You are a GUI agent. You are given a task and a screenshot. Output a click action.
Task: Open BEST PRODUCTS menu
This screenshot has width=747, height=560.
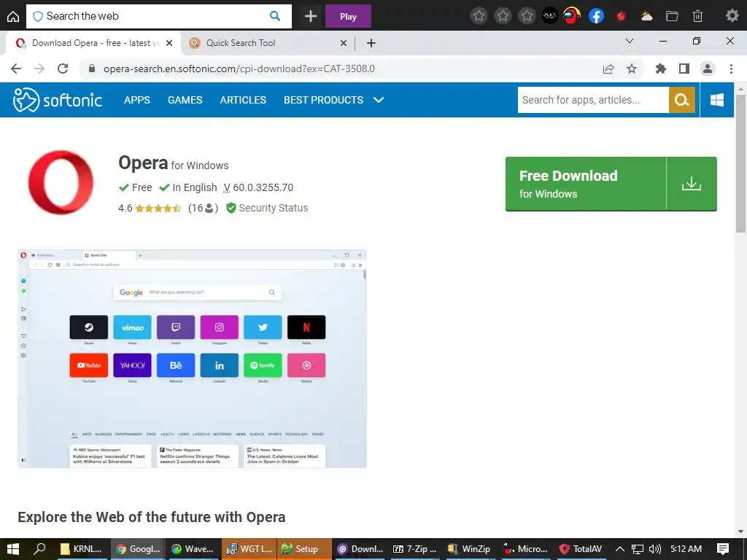point(323,100)
